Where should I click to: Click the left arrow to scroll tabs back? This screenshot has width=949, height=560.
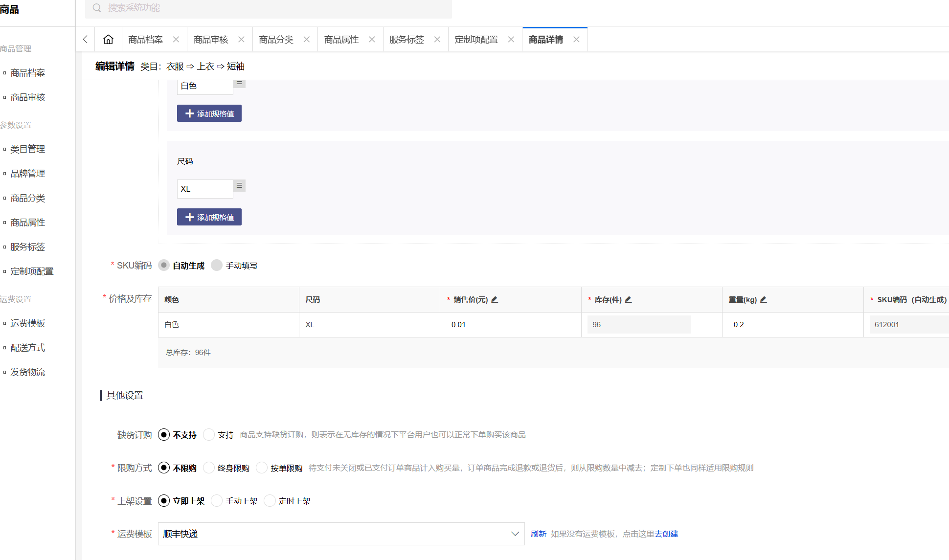(x=85, y=40)
